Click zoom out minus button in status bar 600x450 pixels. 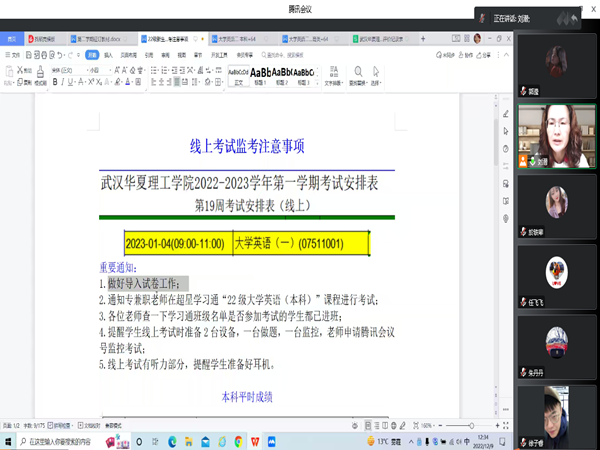440,426
